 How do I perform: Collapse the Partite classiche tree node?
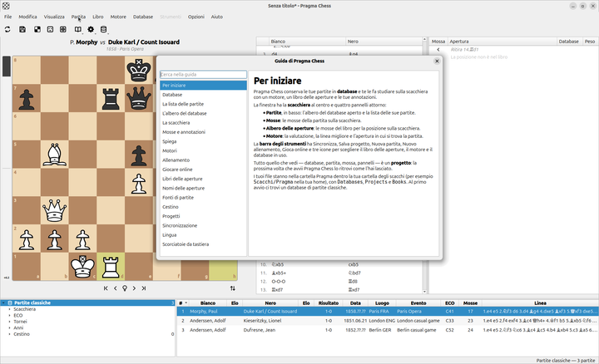pyautogui.click(x=3, y=303)
